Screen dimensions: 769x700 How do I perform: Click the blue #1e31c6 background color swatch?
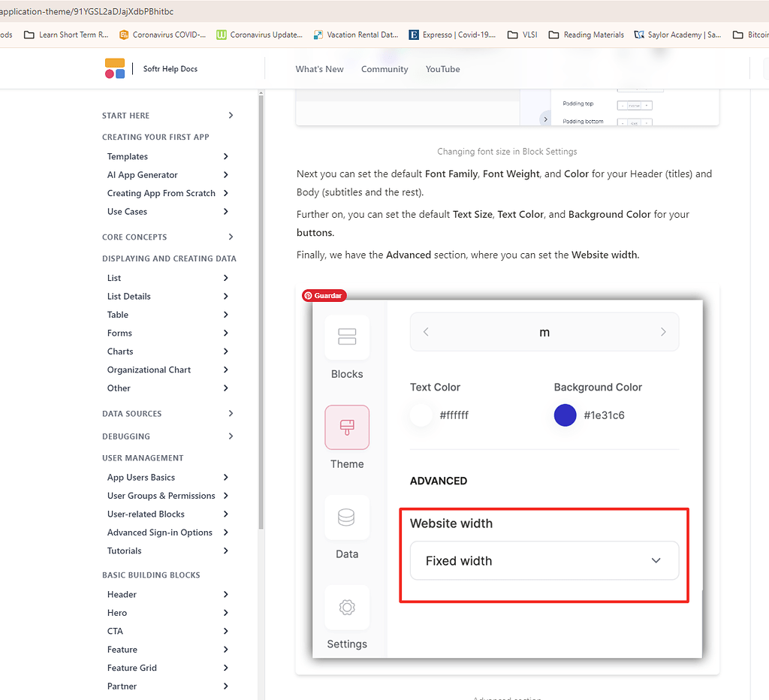pyautogui.click(x=565, y=415)
